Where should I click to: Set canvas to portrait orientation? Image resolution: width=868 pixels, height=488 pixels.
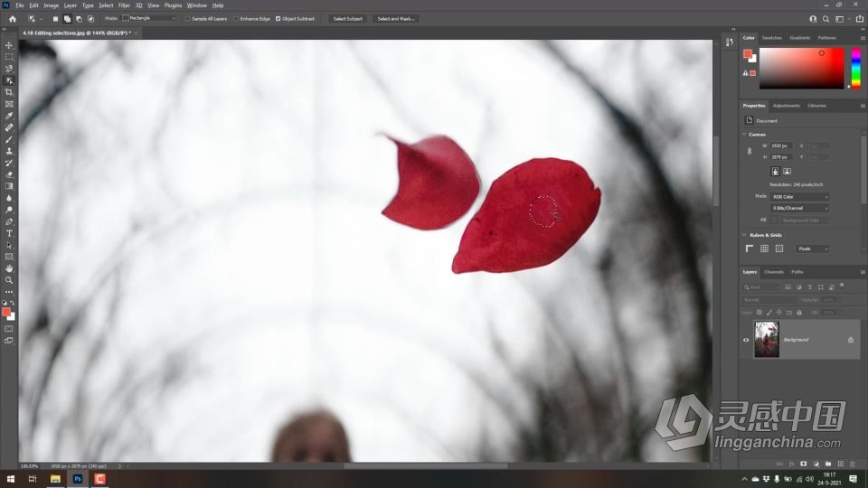[775, 172]
